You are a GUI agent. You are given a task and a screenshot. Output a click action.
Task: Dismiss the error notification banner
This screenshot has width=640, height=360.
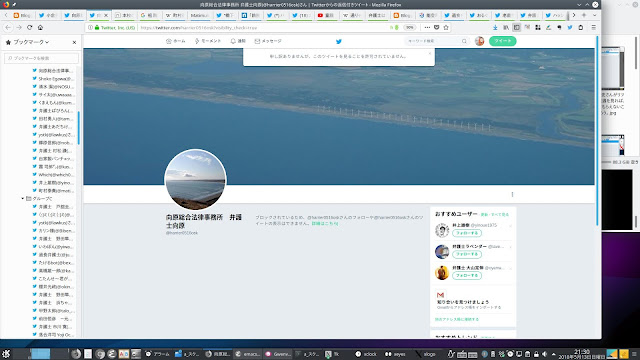429,53
